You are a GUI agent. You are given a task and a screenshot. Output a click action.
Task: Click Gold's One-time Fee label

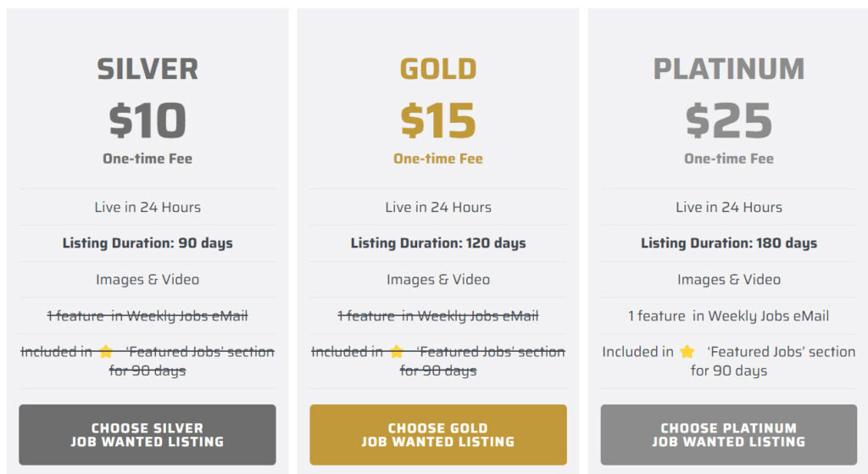438,159
